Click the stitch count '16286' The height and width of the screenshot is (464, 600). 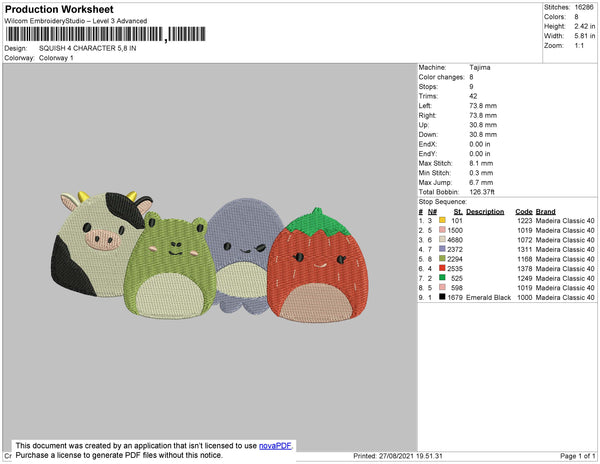584,7
